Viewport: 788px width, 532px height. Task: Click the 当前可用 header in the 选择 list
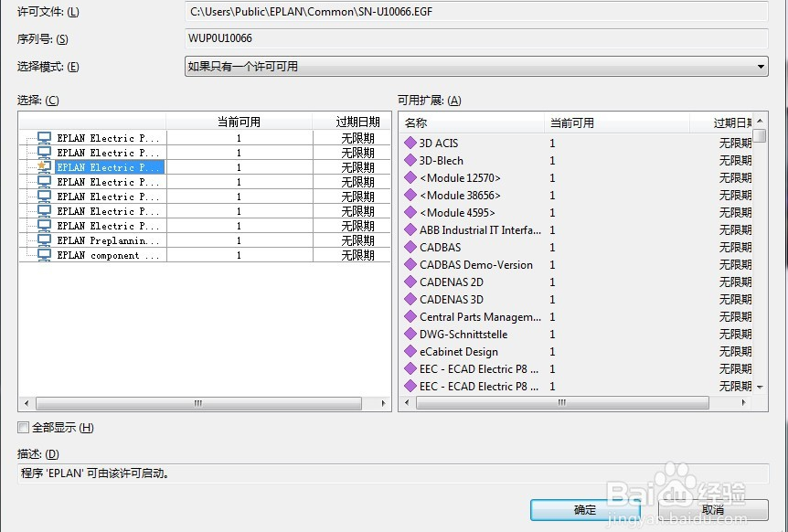(x=240, y=122)
